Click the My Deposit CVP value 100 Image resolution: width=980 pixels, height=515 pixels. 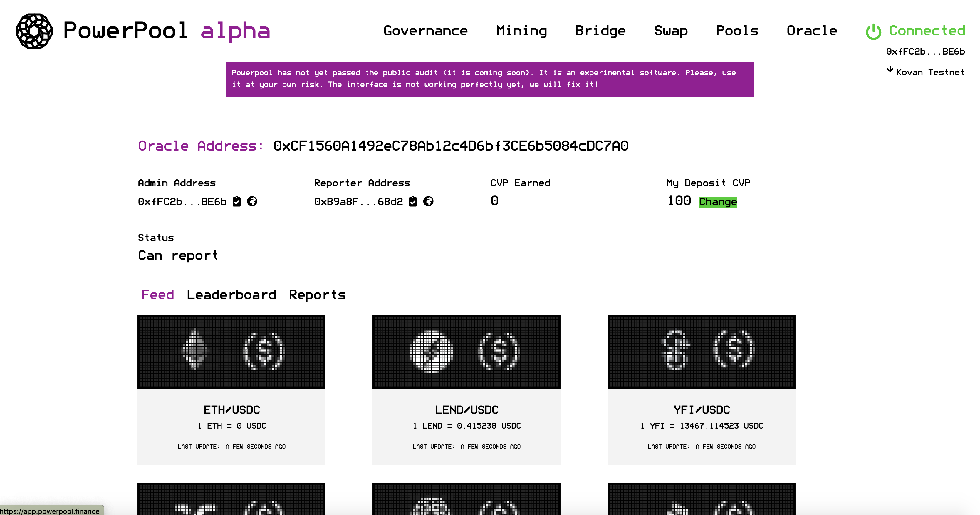click(x=679, y=200)
